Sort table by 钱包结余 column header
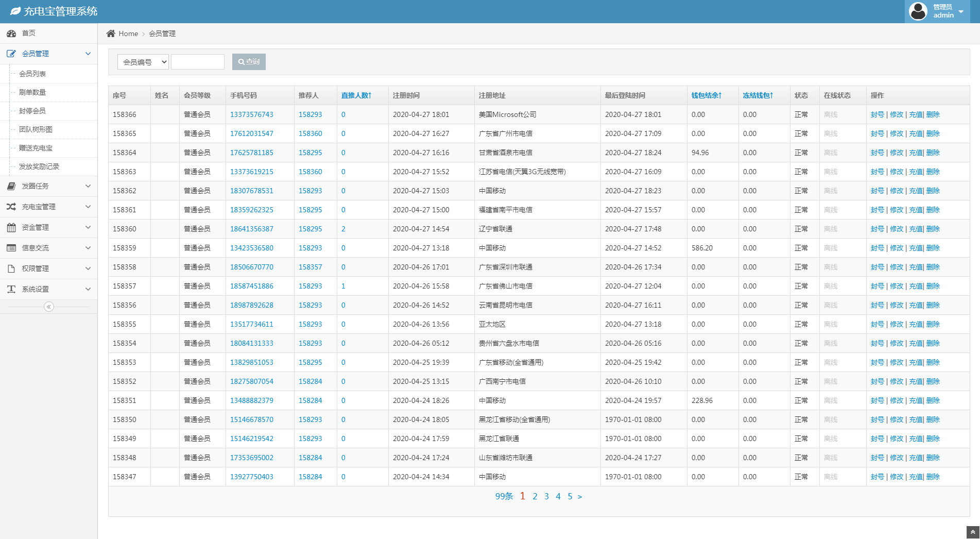980x539 pixels. (x=706, y=95)
